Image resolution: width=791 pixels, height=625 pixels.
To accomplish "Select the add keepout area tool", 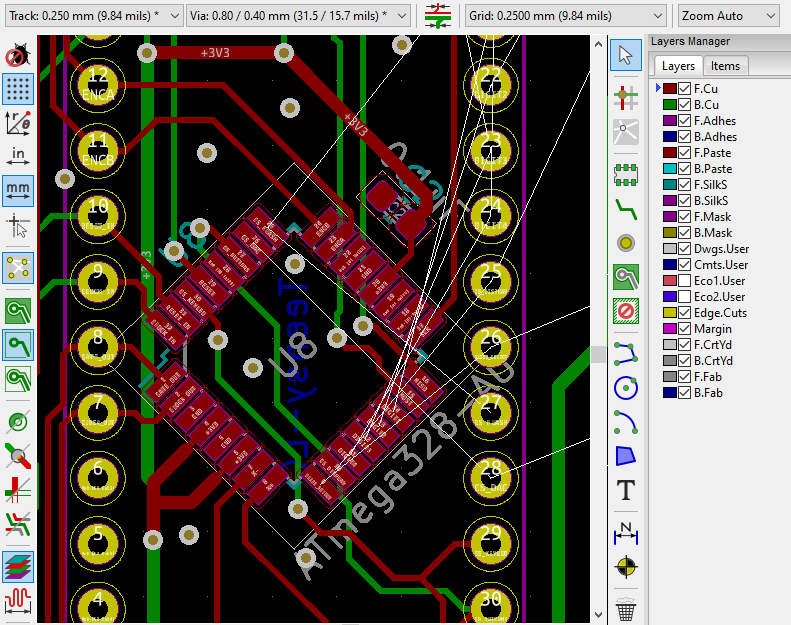I will pyautogui.click(x=626, y=311).
